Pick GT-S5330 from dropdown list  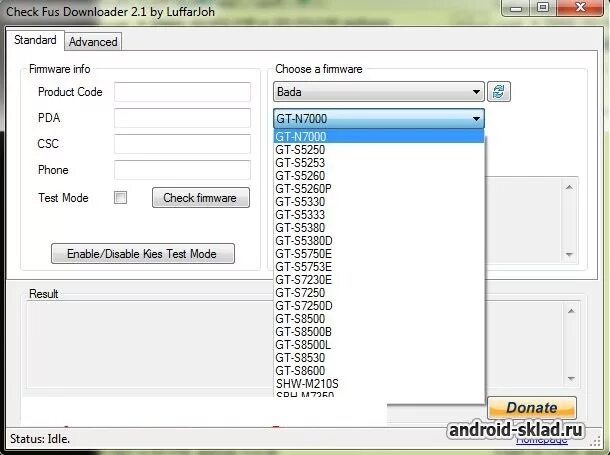pos(379,201)
